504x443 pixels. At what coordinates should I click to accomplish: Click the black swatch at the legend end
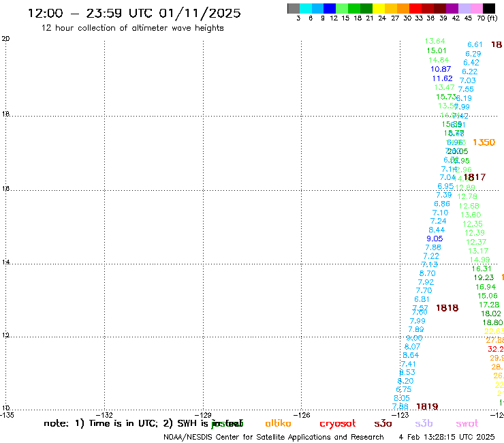click(x=489, y=8)
